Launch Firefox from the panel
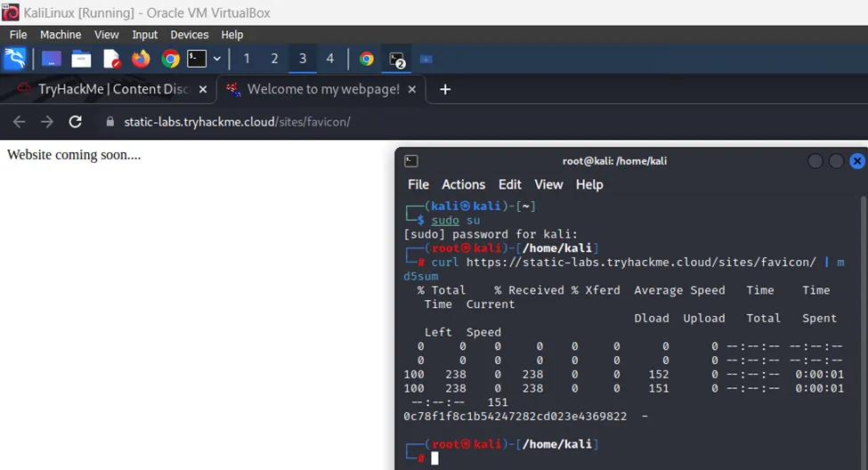This screenshot has height=470, width=868. pos(142,59)
